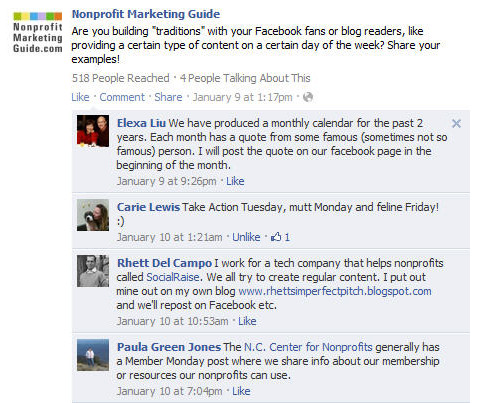The image size is (483, 403).
Task: Click the January 9 at 1:17pm timestamp
Action: pos(242,97)
